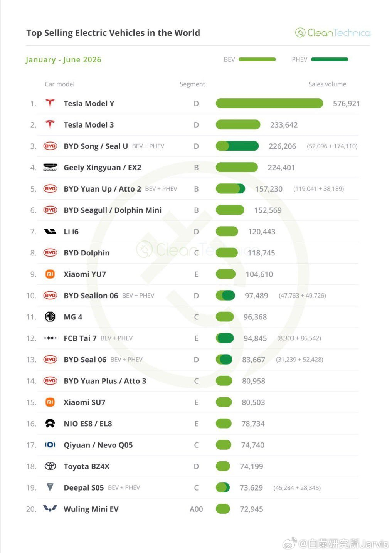Click the Deepal logo beside S05
Viewport: 392px width, 553px height.
[50, 487]
